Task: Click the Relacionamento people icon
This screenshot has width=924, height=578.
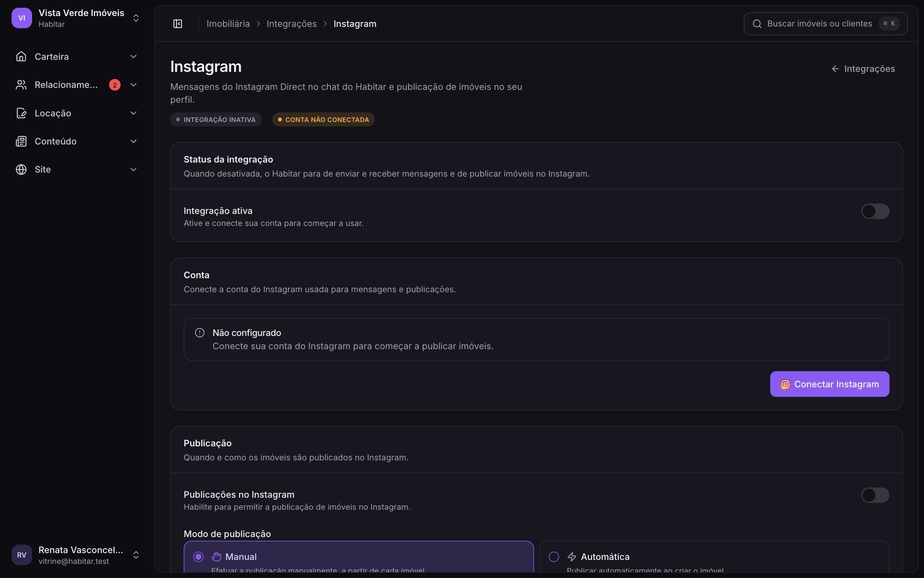Action: [21, 85]
